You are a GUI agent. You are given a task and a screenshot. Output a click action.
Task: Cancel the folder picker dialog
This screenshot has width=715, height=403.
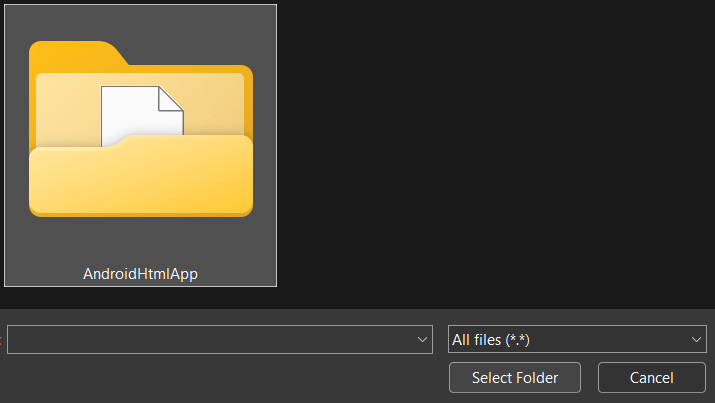coord(651,378)
